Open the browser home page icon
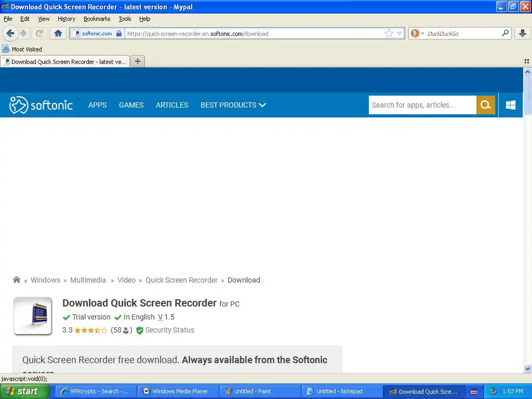This screenshot has height=399, width=532. 58,33
